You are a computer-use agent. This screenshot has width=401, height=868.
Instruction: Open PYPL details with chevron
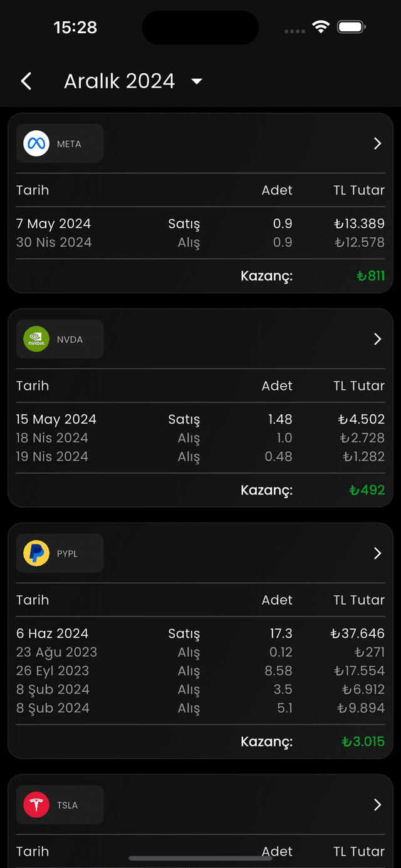(377, 553)
